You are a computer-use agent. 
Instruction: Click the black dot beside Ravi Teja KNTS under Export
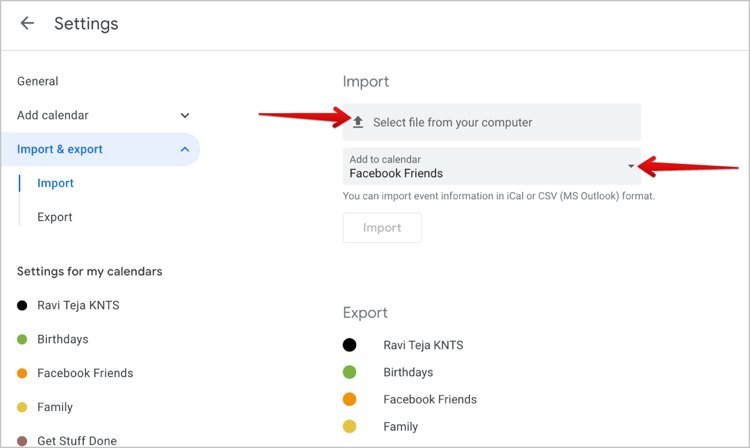[350, 345]
